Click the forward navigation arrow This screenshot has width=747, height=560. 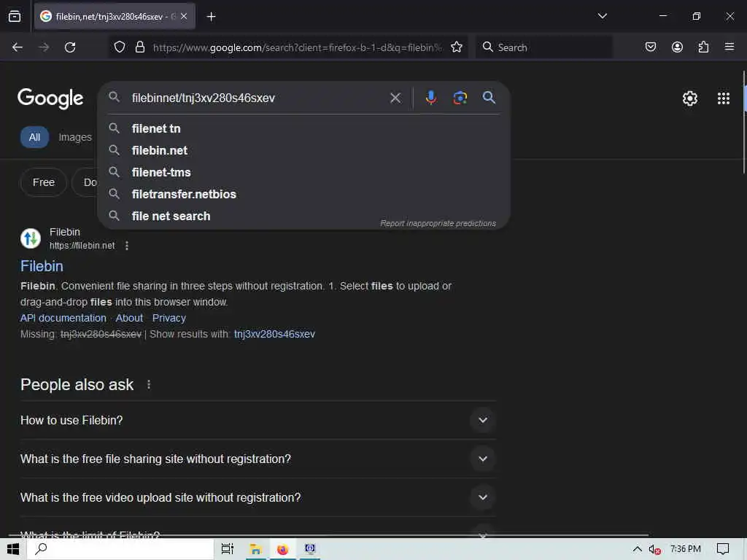[44, 47]
